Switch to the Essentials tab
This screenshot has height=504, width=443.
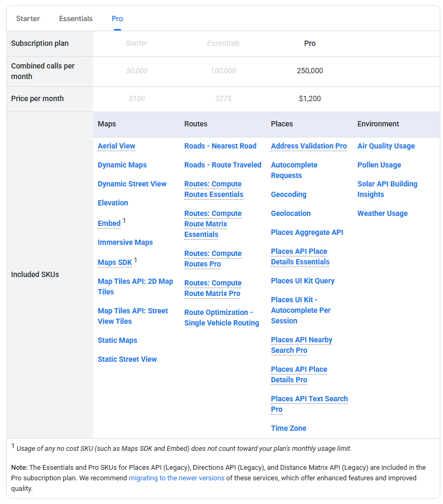tap(75, 18)
